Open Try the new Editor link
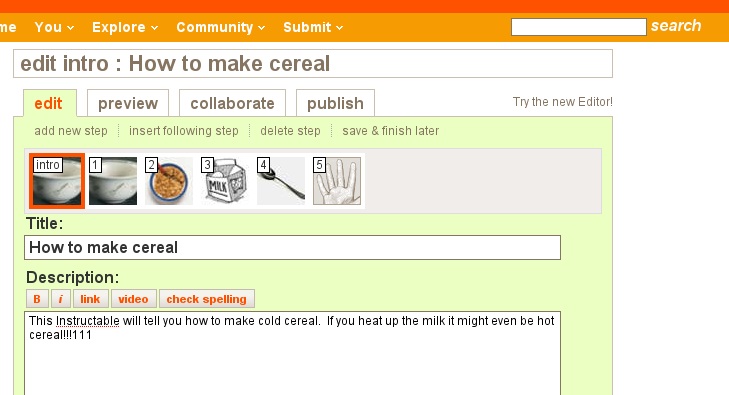Viewport: 729px width, 395px height. [563, 102]
